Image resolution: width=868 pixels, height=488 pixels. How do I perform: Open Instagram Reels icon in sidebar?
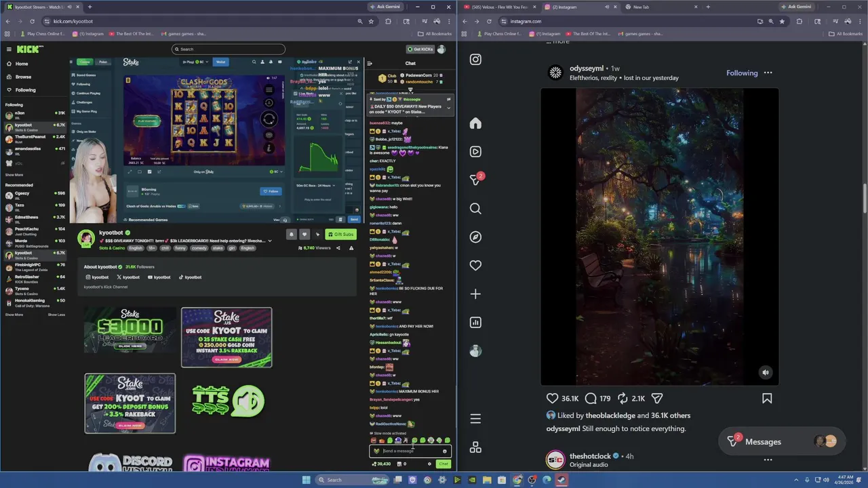point(475,152)
